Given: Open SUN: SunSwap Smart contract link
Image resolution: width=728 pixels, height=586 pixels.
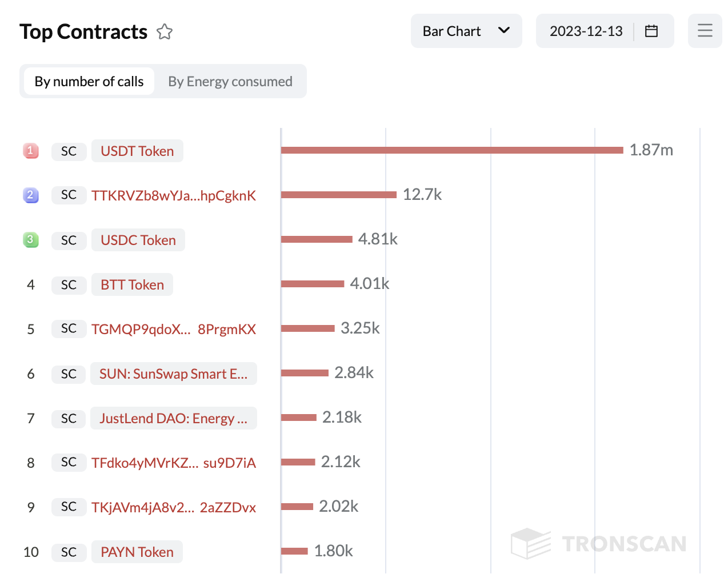Looking at the screenshot, I should [x=173, y=374].
